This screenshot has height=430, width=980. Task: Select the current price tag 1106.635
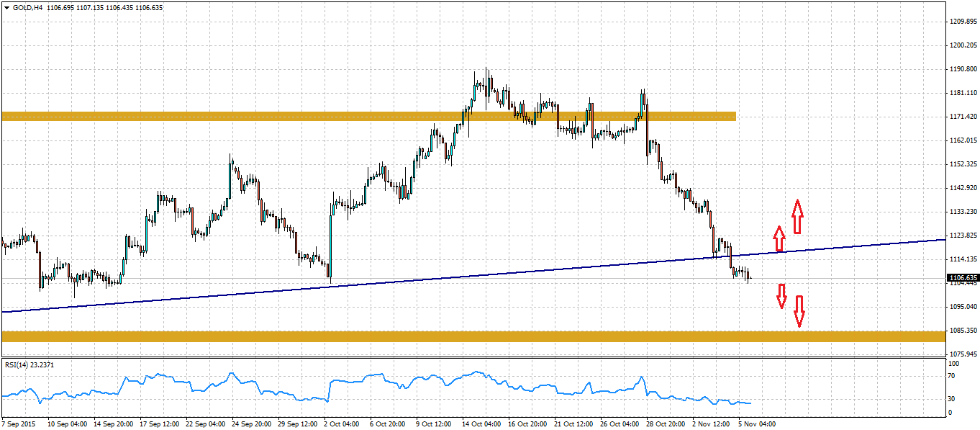click(963, 277)
